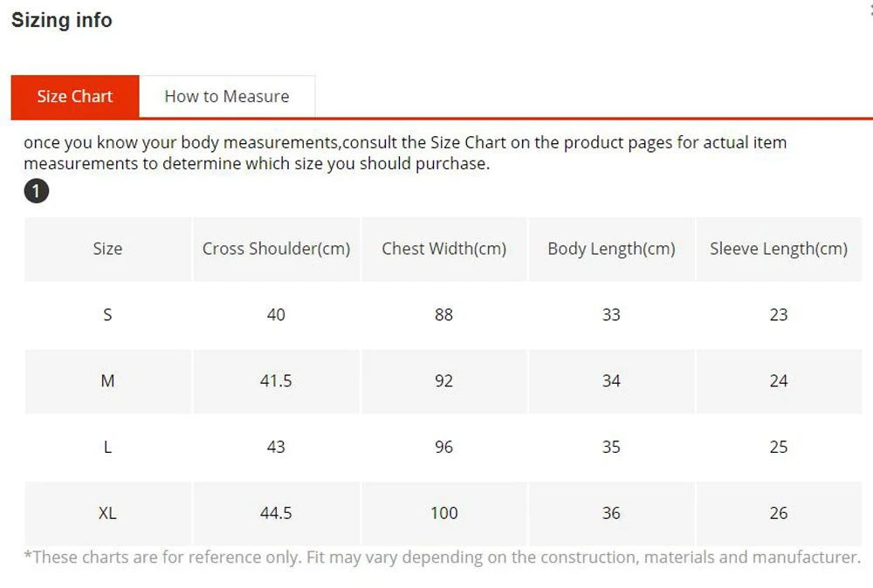Click the 88 chest width value

[443, 315]
